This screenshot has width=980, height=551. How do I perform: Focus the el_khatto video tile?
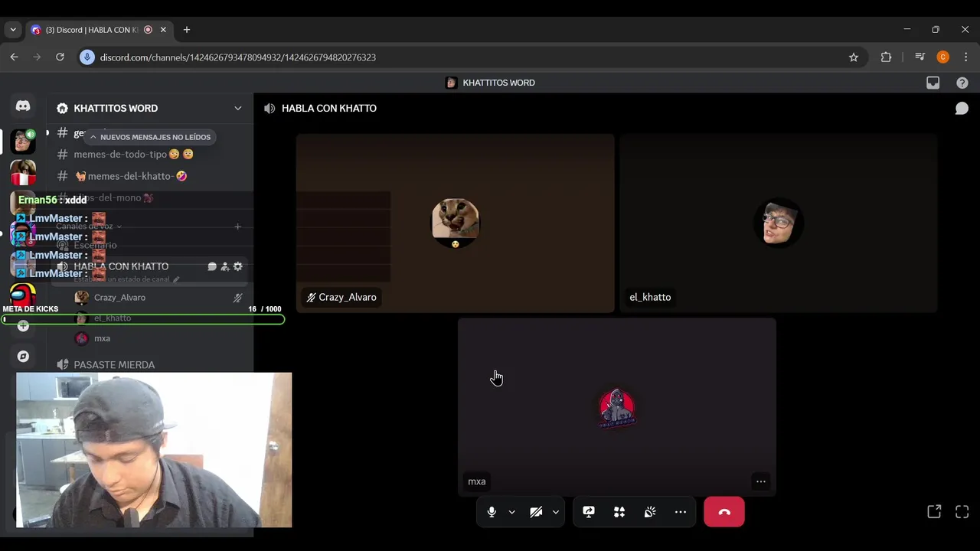pos(779,223)
